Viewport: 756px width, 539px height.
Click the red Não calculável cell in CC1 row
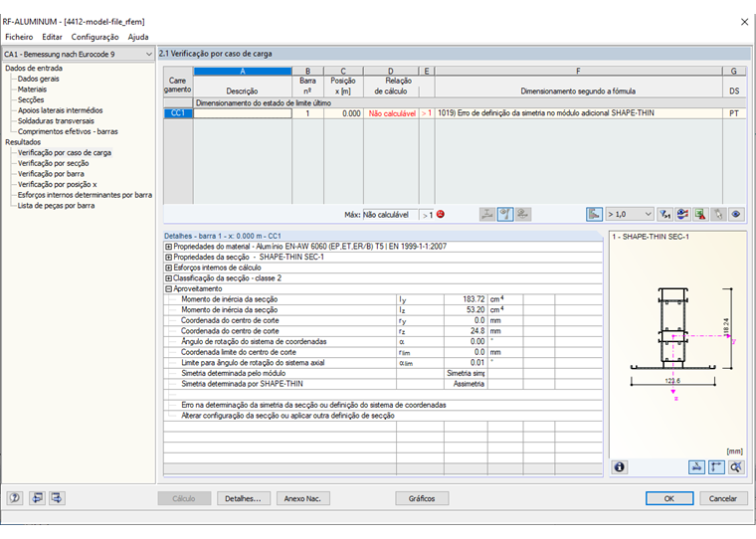point(391,113)
